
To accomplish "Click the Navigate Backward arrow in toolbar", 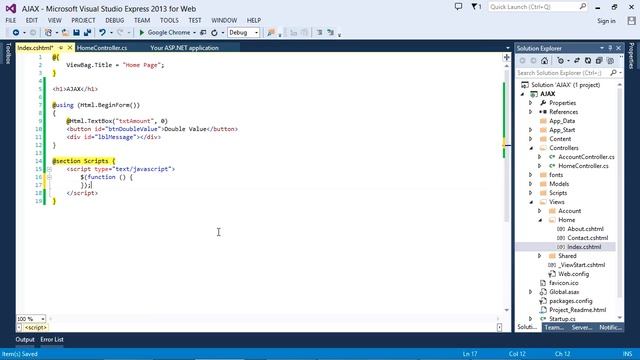I will point(16,33).
